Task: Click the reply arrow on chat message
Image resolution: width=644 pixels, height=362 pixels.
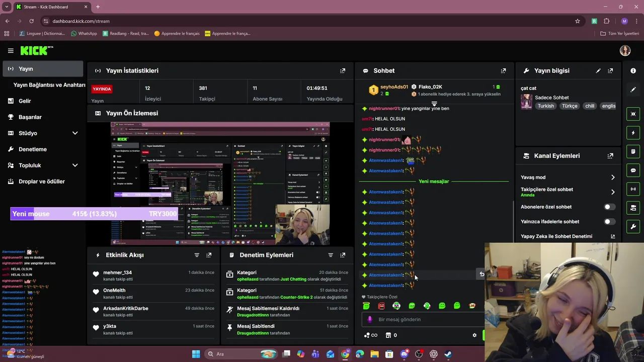Action: (481, 274)
